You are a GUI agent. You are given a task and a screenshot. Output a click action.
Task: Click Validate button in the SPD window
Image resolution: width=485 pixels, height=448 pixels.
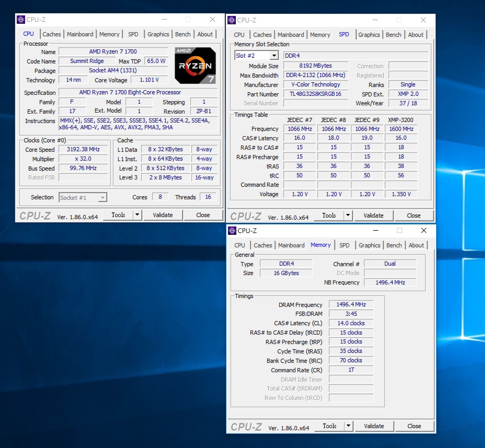pyautogui.click(x=374, y=216)
